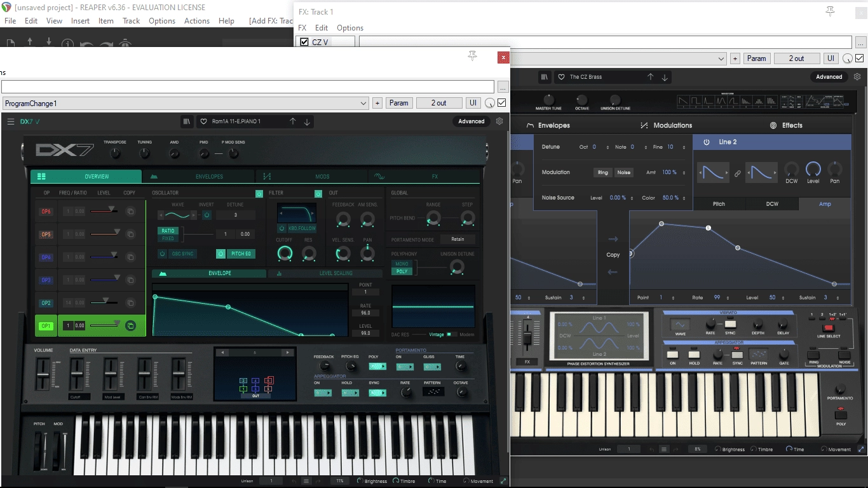Adjust the Cutoff data entry slider
The image size is (868, 488).
[x=77, y=375]
